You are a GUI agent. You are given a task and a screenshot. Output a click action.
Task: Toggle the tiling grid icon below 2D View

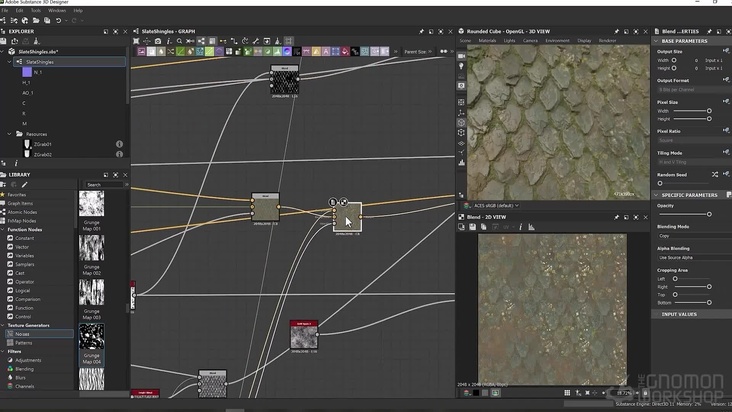567,393
